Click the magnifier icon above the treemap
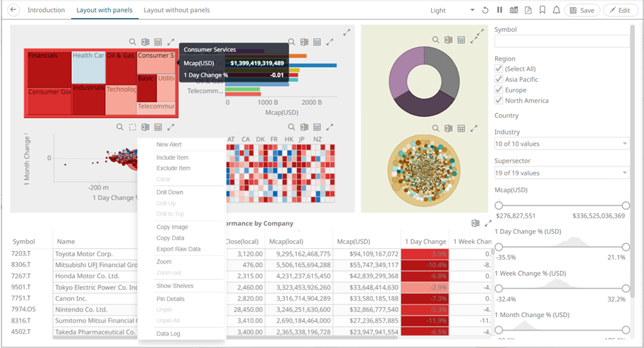This screenshot has width=644, height=348. [x=133, y=42]
